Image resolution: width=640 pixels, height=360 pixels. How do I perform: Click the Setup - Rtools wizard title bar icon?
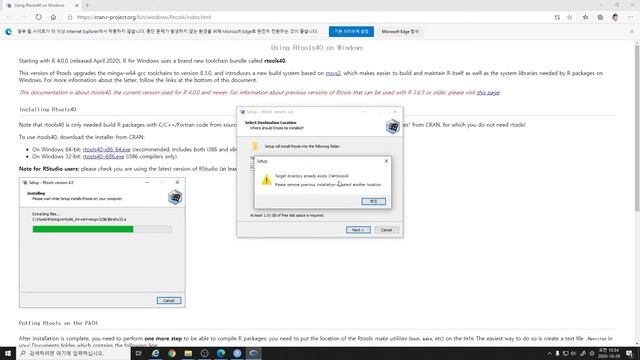[x=242, y=112]
